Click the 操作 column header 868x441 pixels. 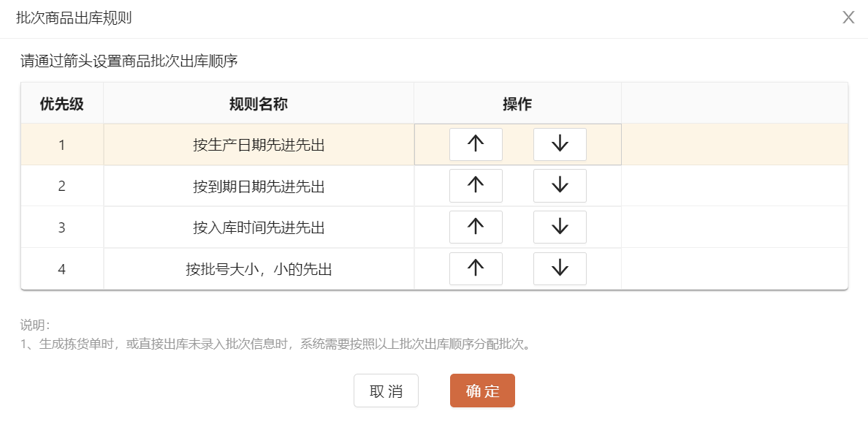(517, 104)
